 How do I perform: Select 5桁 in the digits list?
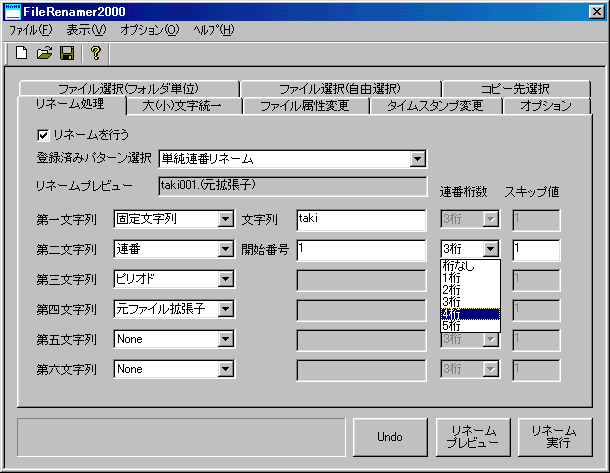pos(470,326)
